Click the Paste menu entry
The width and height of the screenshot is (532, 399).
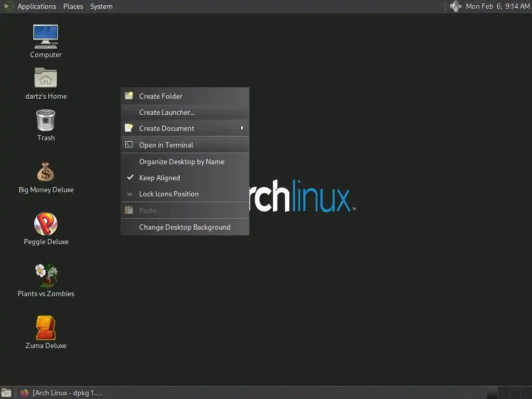coord(185,210)
